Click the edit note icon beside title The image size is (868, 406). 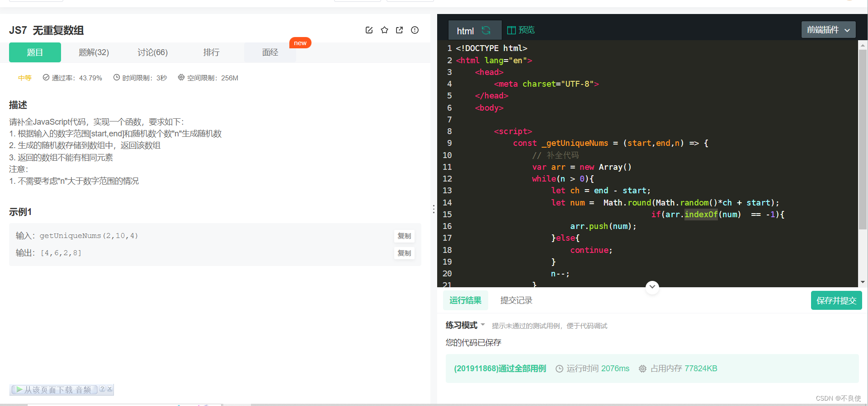point(369,30)
